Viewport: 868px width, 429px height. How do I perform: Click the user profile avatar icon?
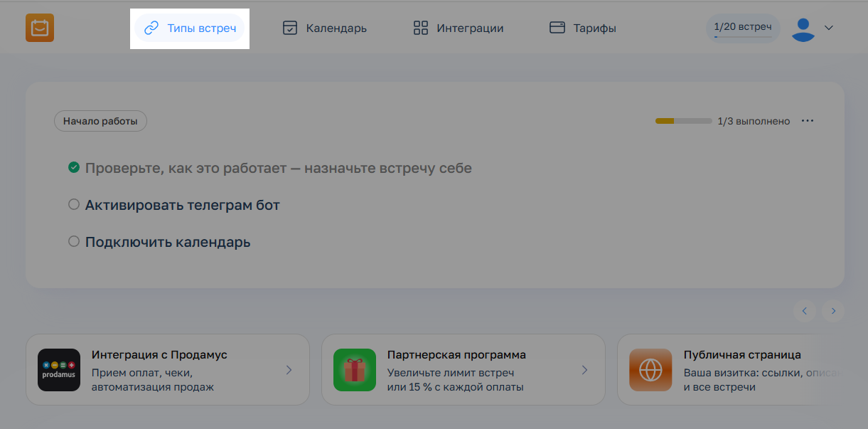(x=803, y=28)
